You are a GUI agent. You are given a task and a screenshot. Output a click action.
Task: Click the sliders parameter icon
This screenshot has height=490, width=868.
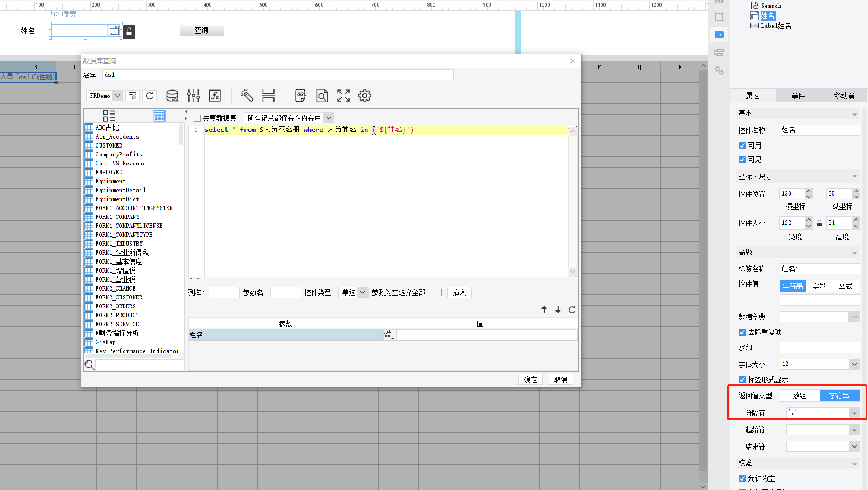pyautogui.click(x=194, y=96)
